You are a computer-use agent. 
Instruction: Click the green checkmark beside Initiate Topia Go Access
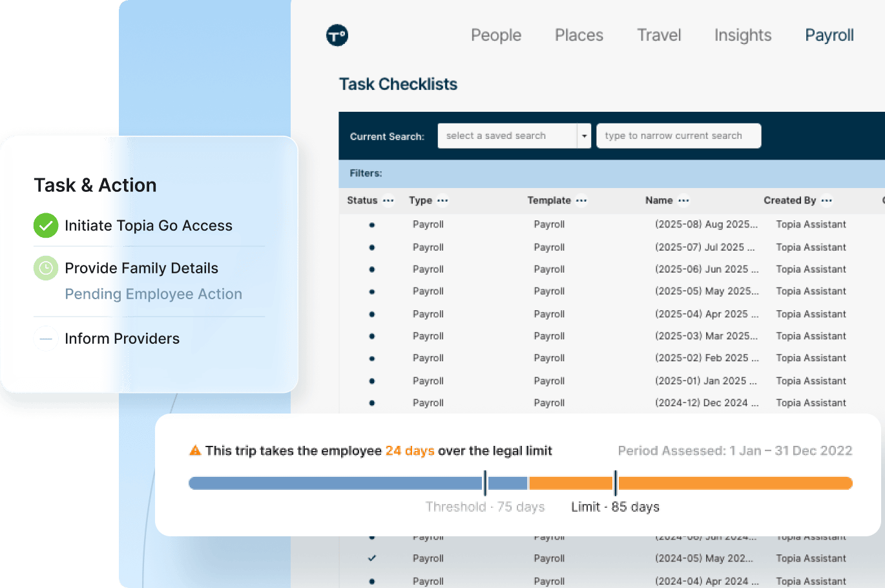46,226
